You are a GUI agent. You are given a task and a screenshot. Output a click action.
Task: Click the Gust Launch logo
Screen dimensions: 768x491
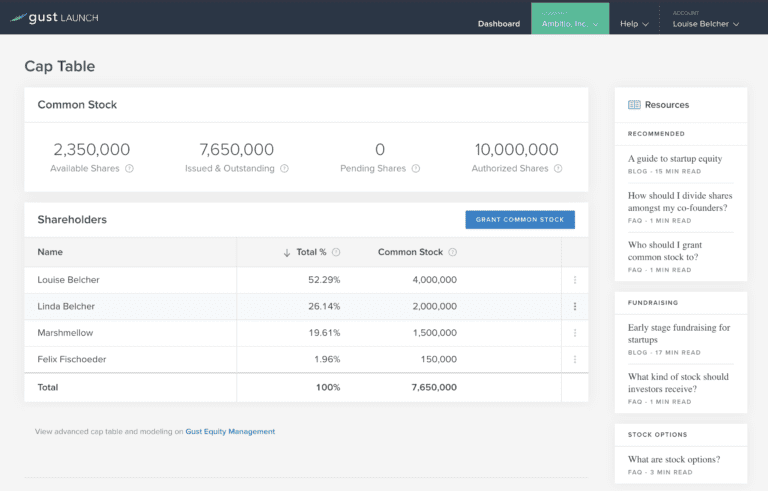56,17
